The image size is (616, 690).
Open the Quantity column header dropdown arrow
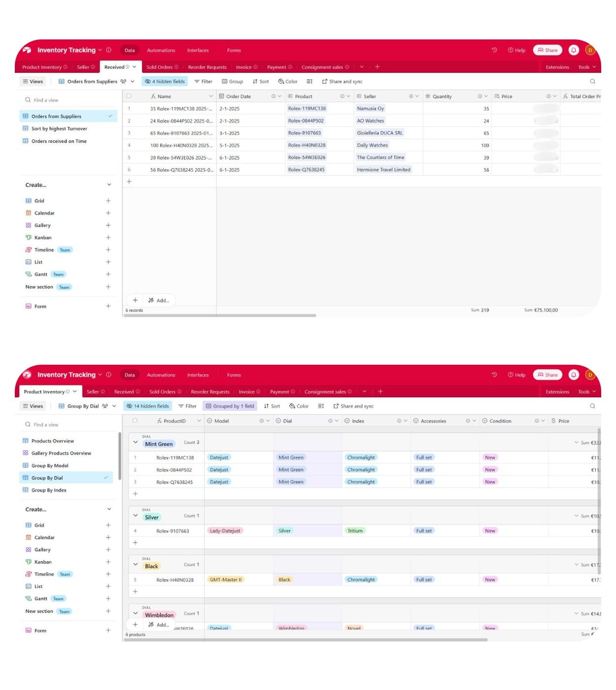tap(486, 97)
